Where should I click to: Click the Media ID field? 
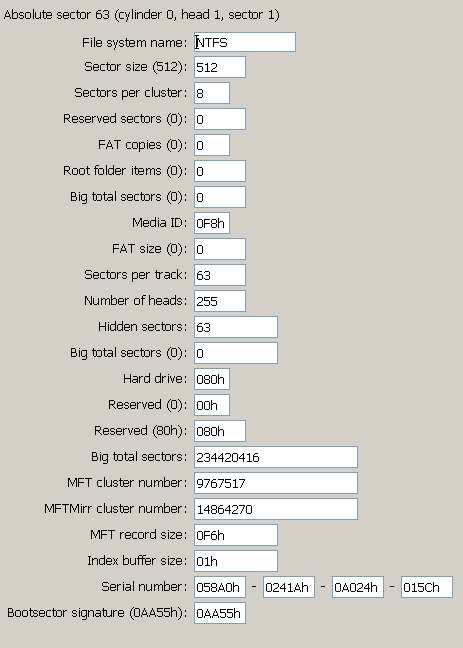(x=212, y=223)
